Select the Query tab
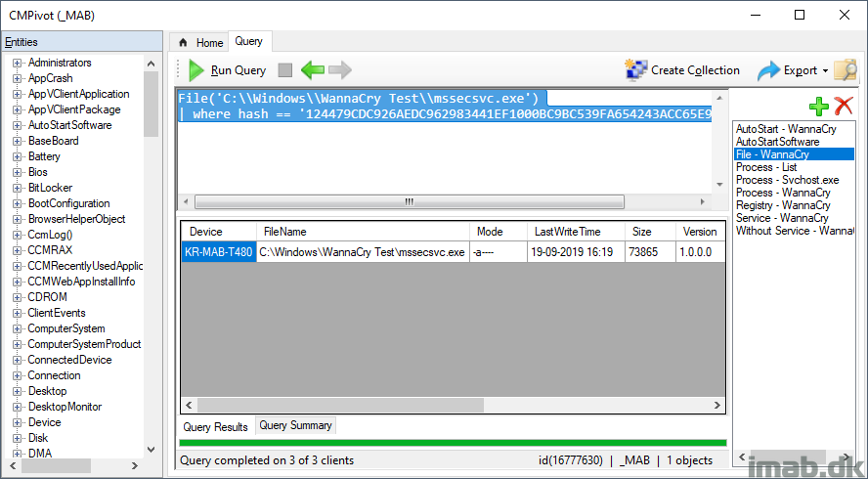The height and width of the screenshot is (479, 868). coord(248,41)
